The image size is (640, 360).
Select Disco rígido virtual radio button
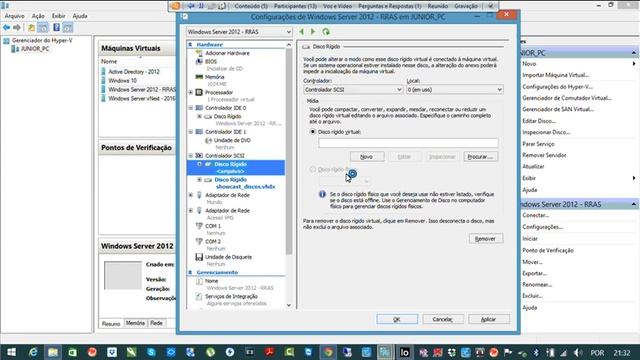(313, 132)
